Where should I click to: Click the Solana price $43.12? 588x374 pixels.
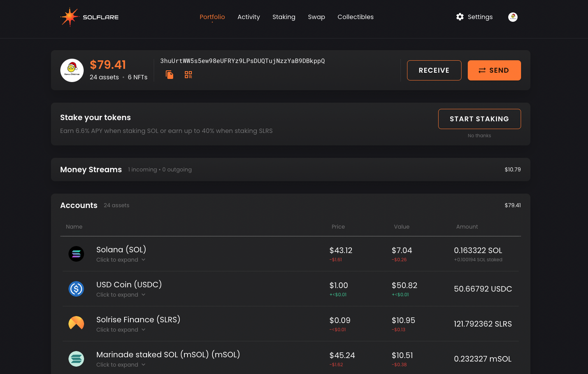coord(341,250)
